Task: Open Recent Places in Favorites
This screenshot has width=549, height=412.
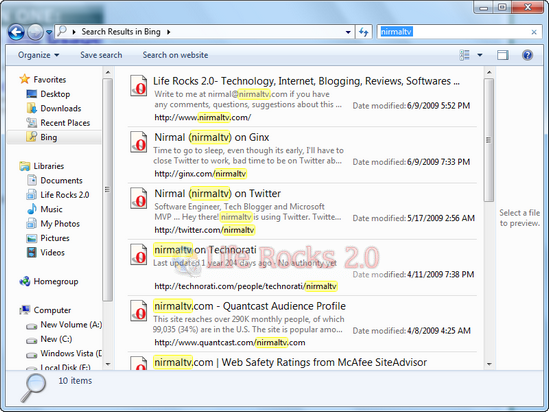Action: (x=58, y=123)
